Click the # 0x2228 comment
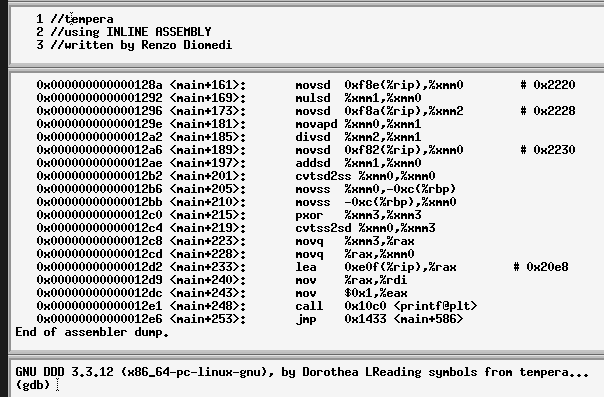This screenshot has width=604, height=397. 548,111
